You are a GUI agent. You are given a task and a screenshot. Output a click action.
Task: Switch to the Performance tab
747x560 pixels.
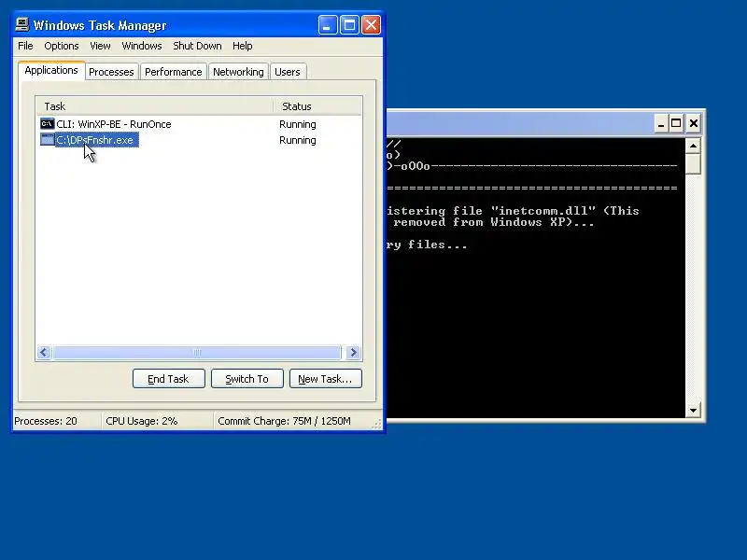point(174,72)
